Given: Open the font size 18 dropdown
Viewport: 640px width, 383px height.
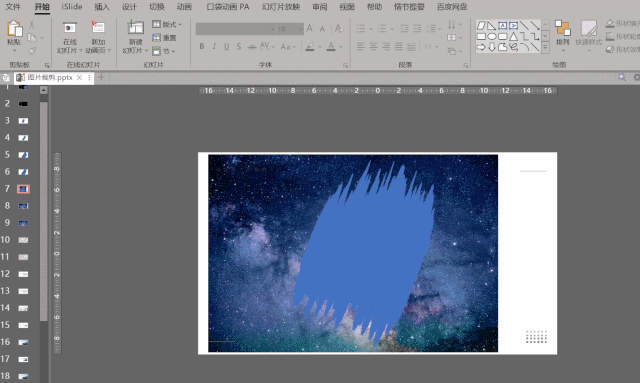Looking at the screenshot, I should point(290,29).
